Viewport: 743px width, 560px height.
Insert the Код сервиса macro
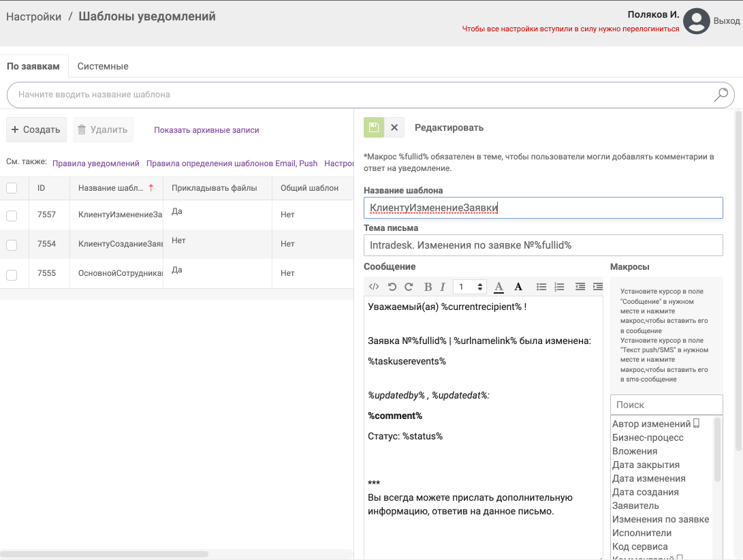coord(639,547)
